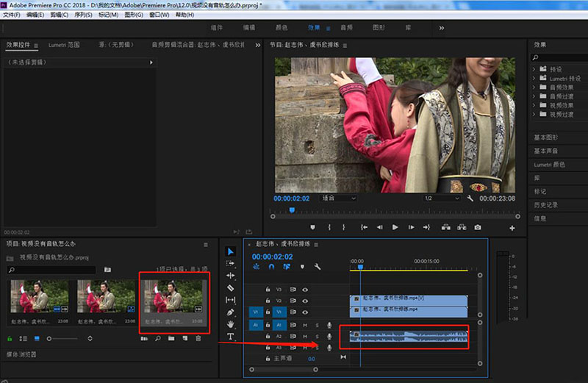The width and height of the screenshot is (588, 383).
Task: Open the 基本图形 panel
Action: 546,137
